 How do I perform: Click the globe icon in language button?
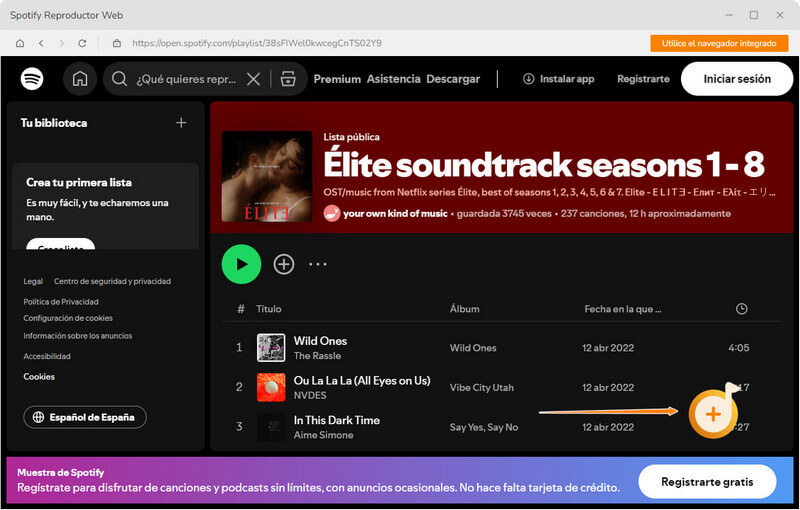point(38,417)
